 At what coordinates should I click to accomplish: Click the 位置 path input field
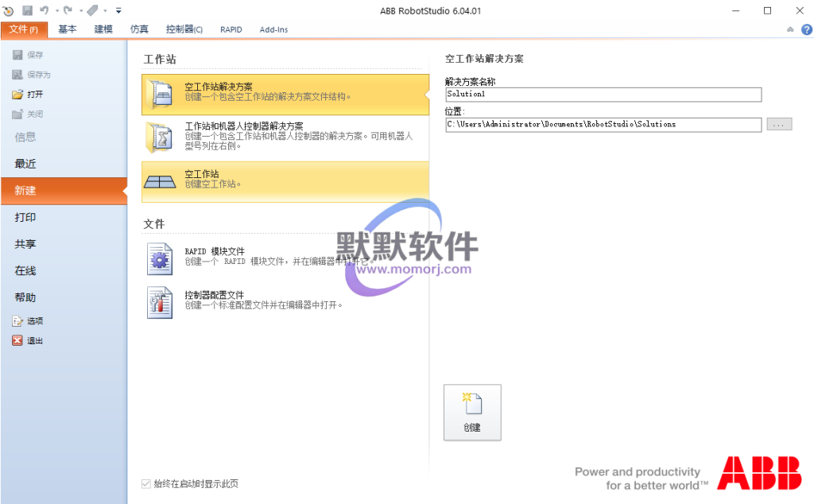[603, 125]
